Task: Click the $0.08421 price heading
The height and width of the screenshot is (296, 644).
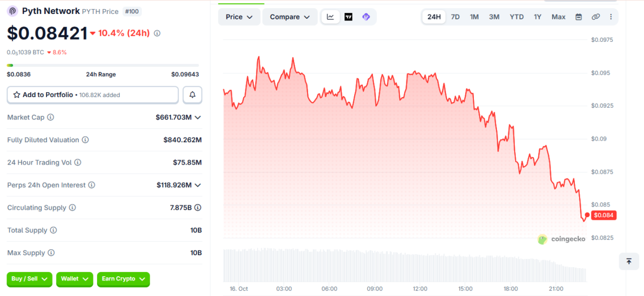Action: point(47,33)
